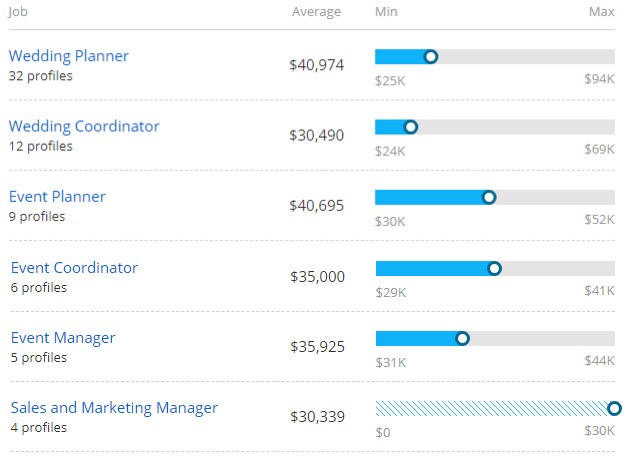Image resolution: width=626 pixels, height=457 pixels.
Task: Click the Event Planner blue salary bar
Action: click(x=430, y=197)
